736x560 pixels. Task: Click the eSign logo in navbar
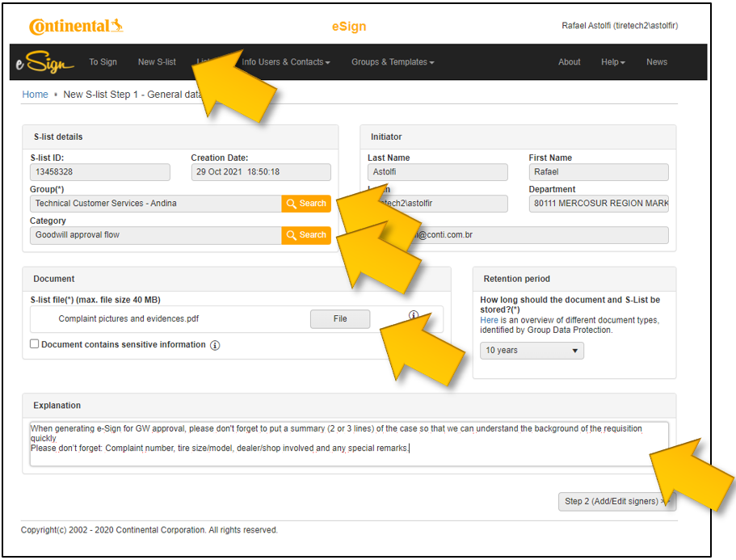tap(45, 62)
